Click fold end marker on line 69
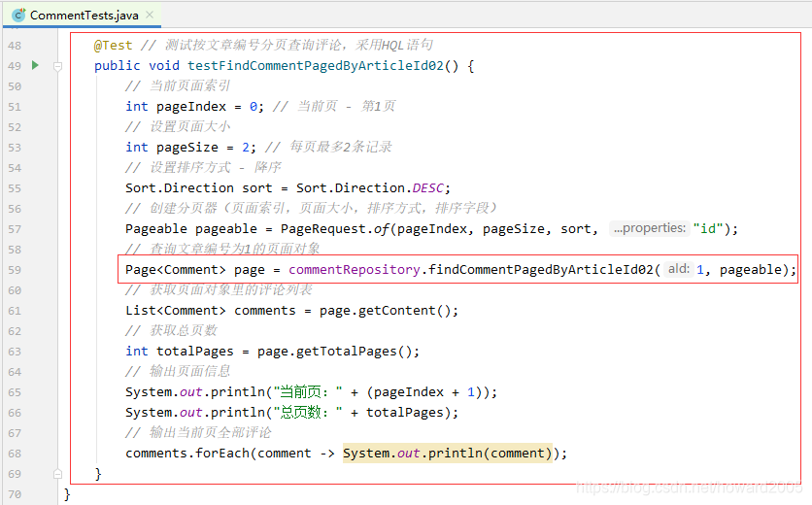This screenshot has width=812, height=505. 58,474
